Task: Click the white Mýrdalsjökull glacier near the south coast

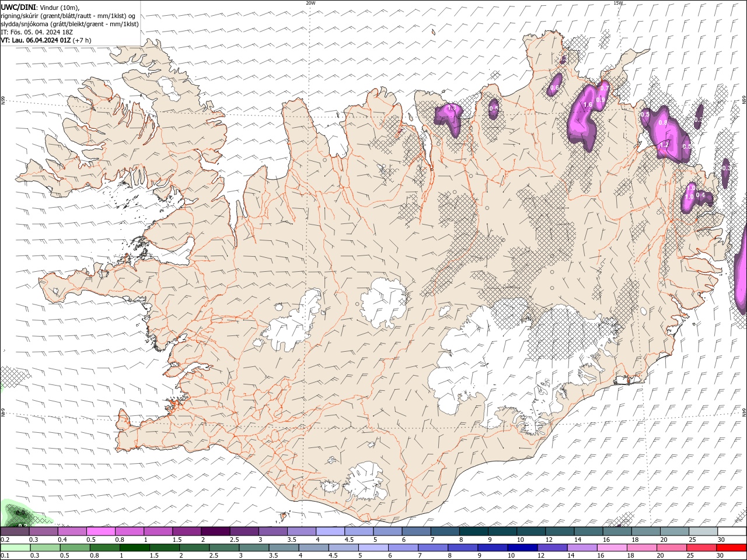Action: [366, 481]
